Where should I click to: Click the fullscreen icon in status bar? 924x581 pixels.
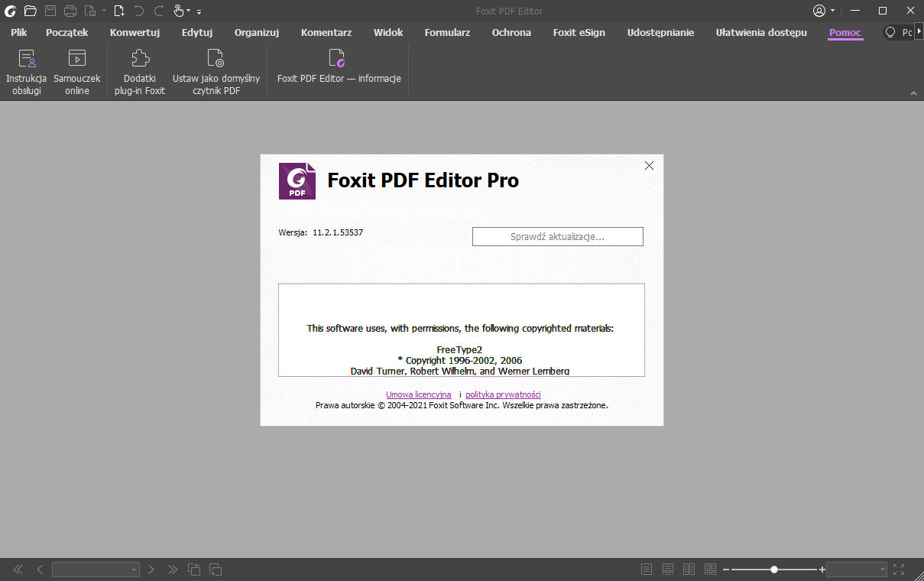click(x=899, y=570)
